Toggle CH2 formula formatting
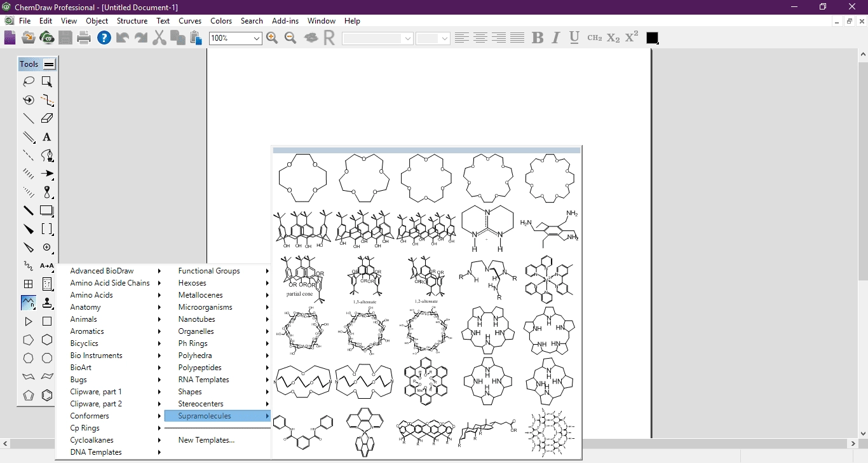Screen dimensions: 868x463 tap(595, 38)
